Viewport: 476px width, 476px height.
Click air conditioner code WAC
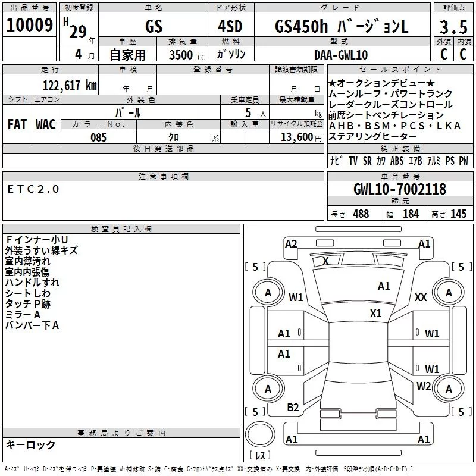[46, 124]
